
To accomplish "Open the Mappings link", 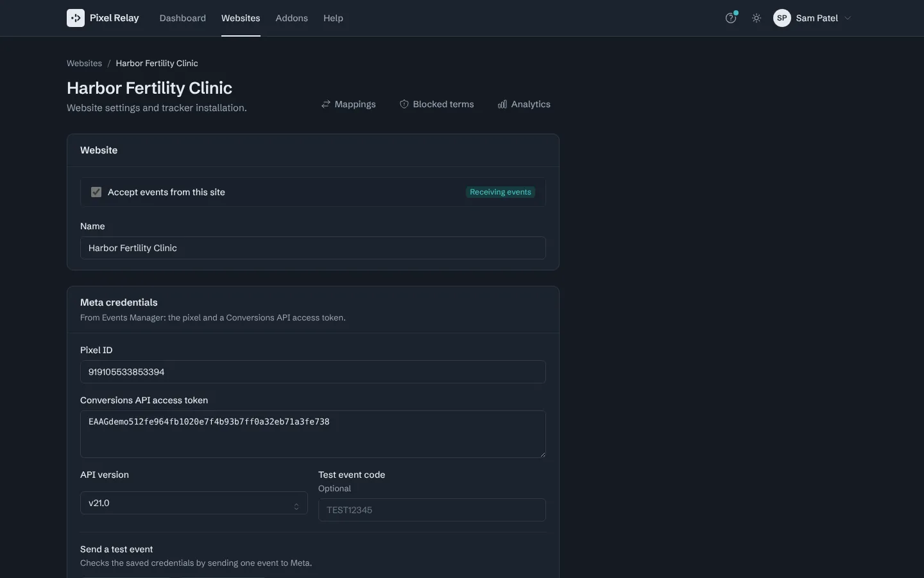I will [x=349, y=104].
